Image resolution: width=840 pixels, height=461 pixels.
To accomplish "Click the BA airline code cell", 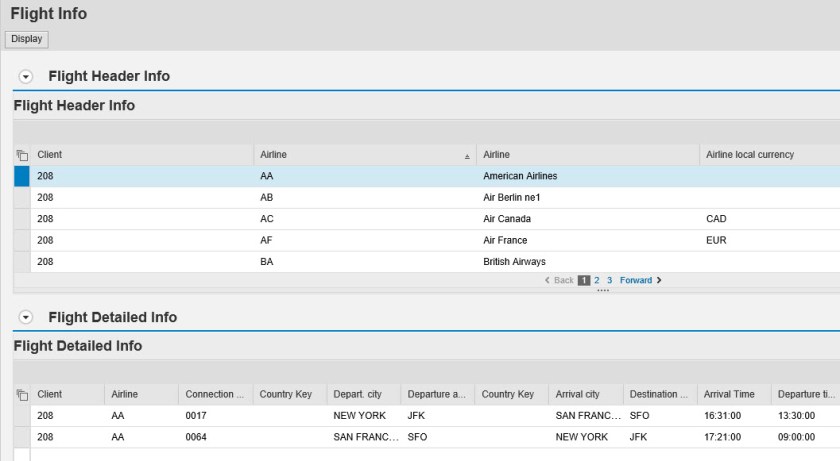I will coord(365,262).
